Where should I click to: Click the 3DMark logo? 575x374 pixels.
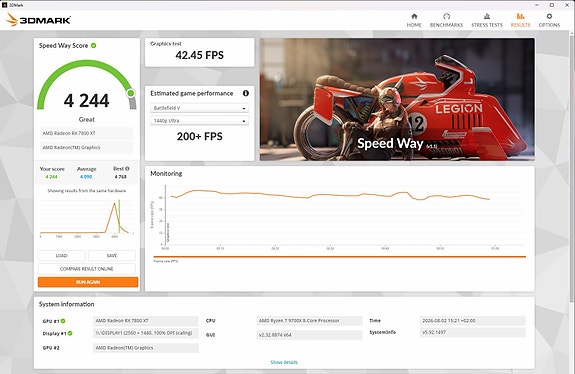(x=38, y=20)
